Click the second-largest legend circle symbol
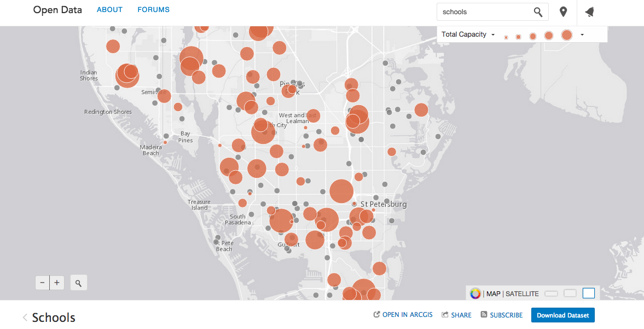 (x=549, y=36)
